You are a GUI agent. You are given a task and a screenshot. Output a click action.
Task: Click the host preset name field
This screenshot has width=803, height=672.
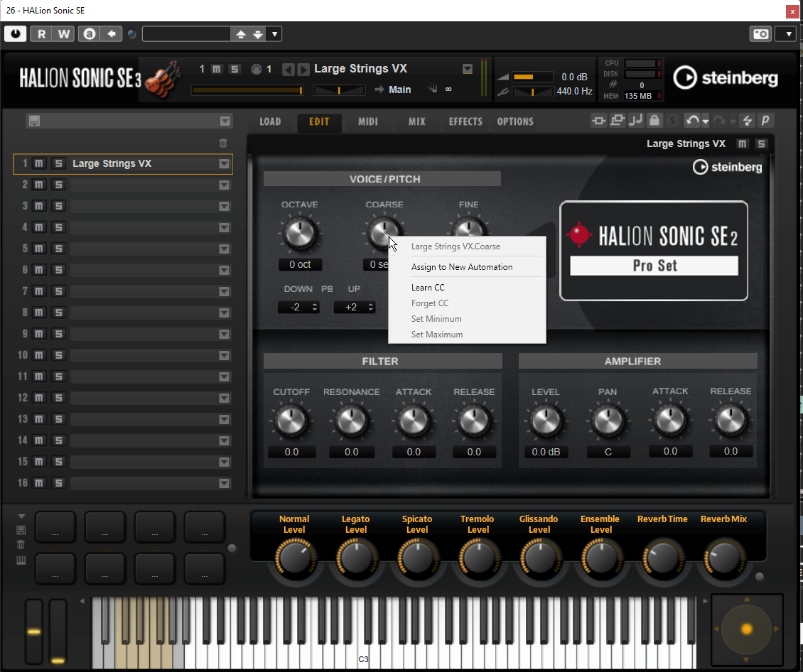coord(186,34)
